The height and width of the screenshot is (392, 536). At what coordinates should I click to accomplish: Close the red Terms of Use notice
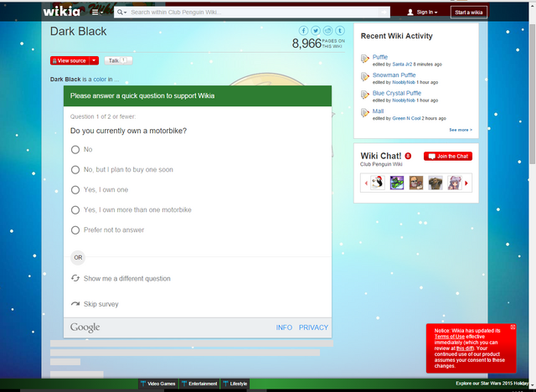tap(513, 328)
